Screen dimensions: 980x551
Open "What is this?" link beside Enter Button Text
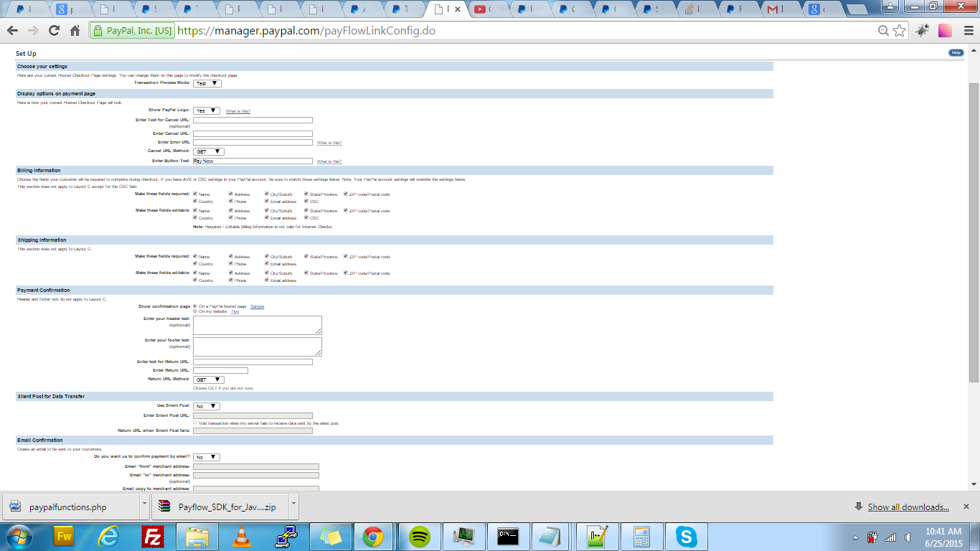click(x=329, y=161)
